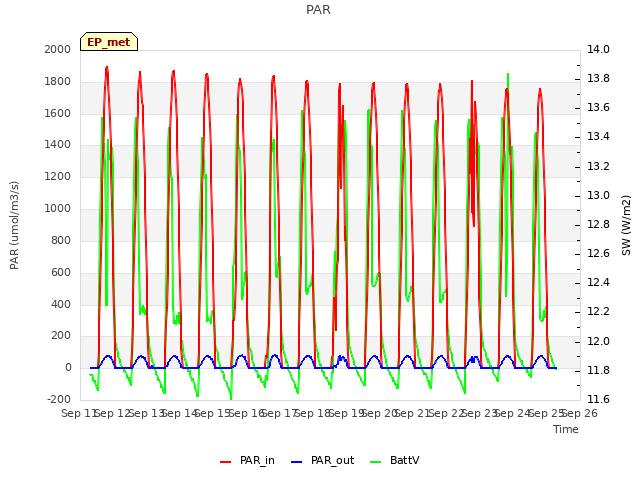This screenshot has height=480, width=640.
Task: Click the 13.8 right axis tick label
Action: [x=598, y=79]
